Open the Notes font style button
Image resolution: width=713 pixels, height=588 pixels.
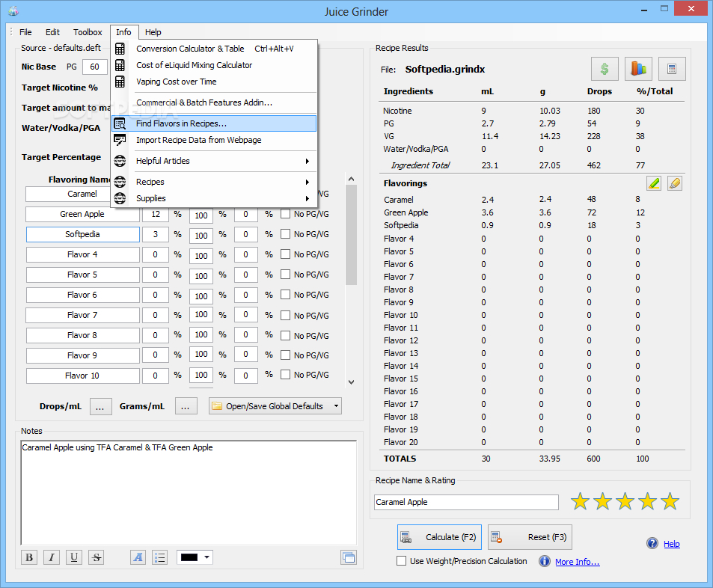tap(138, 557)
